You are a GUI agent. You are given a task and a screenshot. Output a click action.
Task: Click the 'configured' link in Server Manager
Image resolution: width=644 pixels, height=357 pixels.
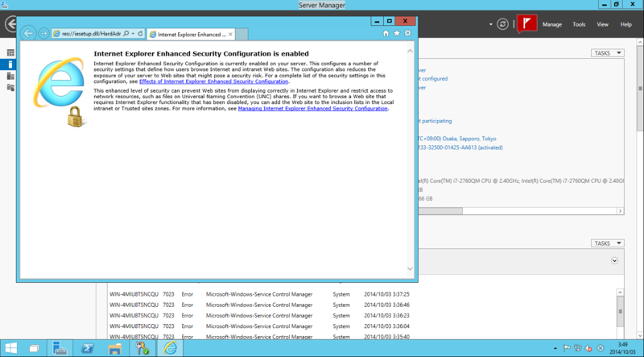click(433, 78)
